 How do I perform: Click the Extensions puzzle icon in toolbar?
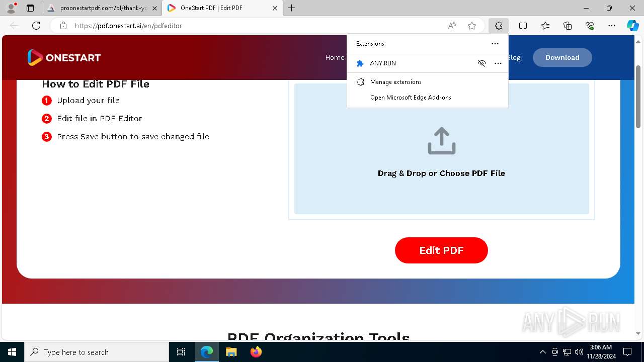tap(499, 26)
